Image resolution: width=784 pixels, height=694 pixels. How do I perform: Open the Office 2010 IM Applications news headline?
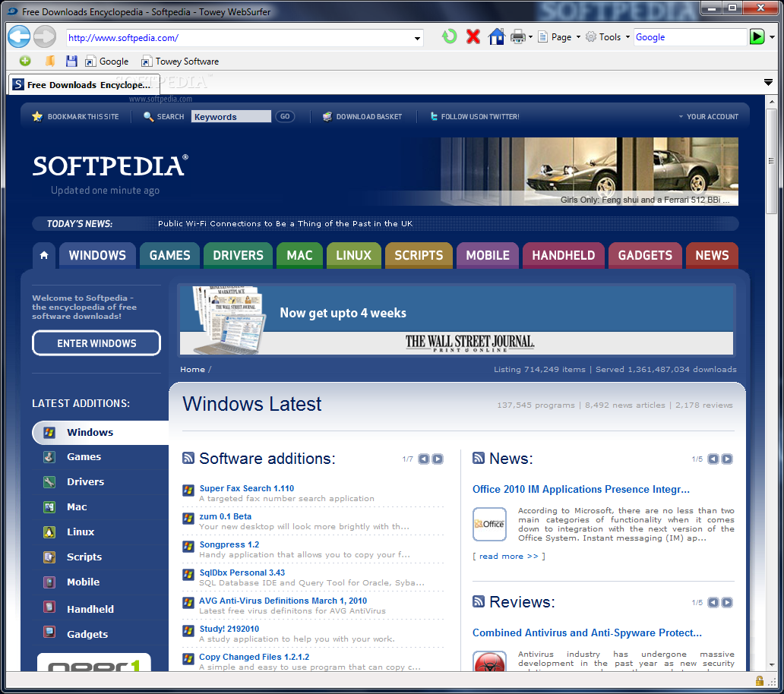[x=581, y=489]
